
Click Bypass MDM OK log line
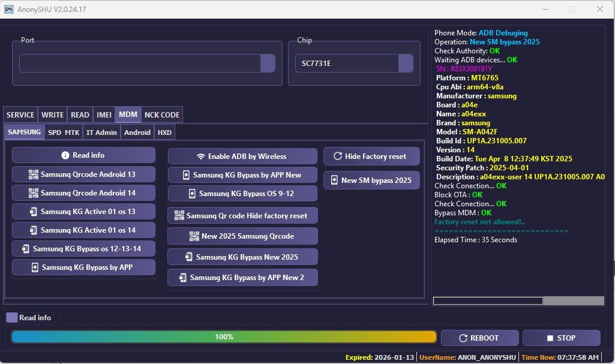(463, 213)
